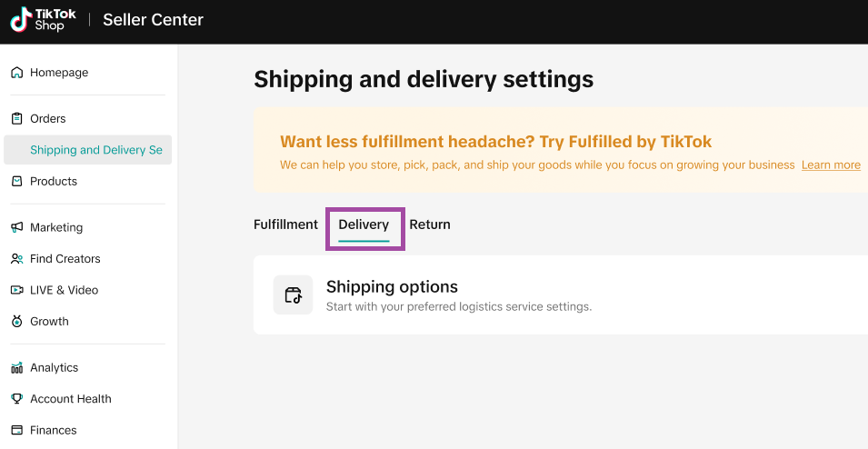868x449 pixels.
Task: Click the Fulfilled by TikTok banner heading
Action: [x=495, y=142]
